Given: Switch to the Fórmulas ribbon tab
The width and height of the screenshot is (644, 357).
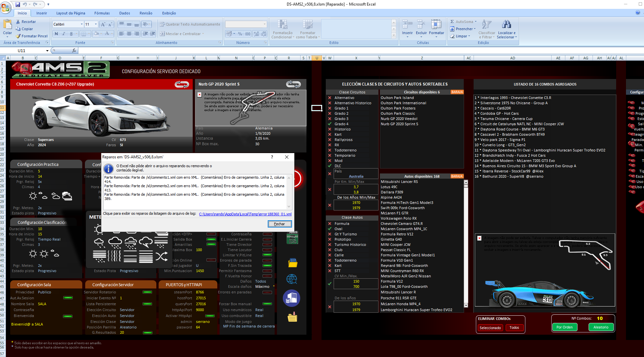Looking at the screenshot, I should click(102, 13).
